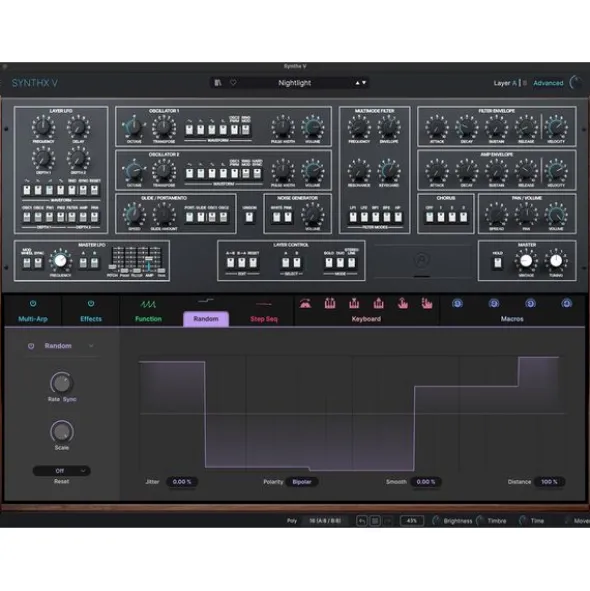Enable the HP filter mode switch
This screenshot has width=590, height=591.
(398, 217)
